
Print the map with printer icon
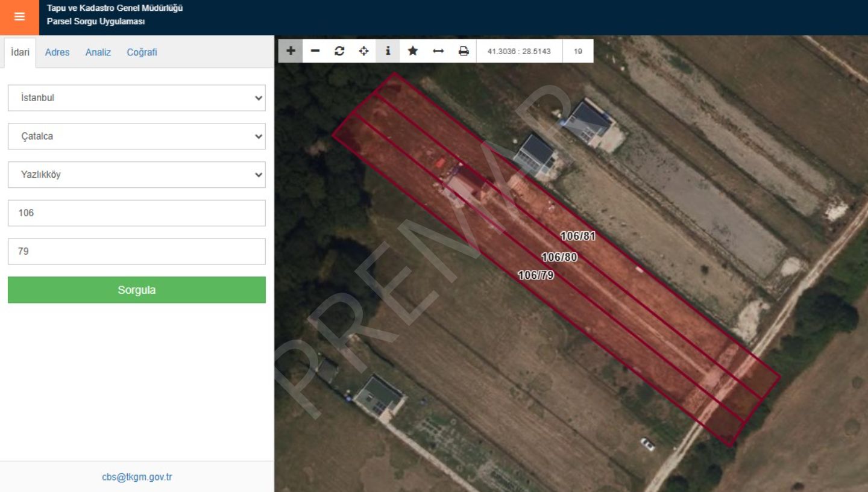[x=463, y=51]
